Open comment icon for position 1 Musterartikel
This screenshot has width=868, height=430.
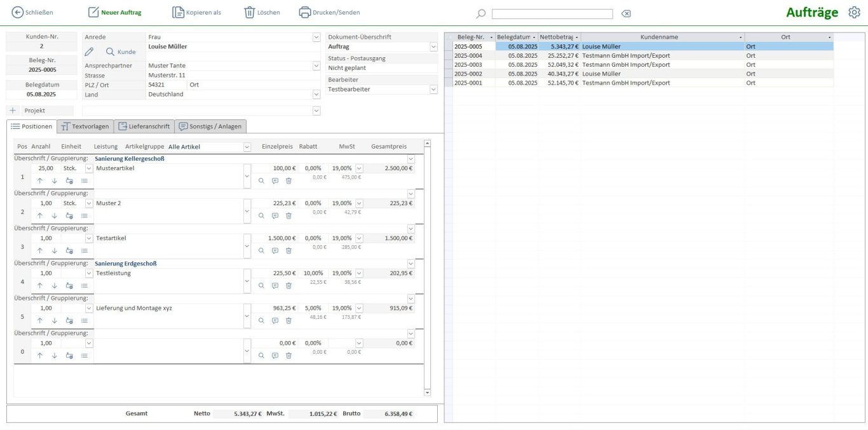pos(275,181)
